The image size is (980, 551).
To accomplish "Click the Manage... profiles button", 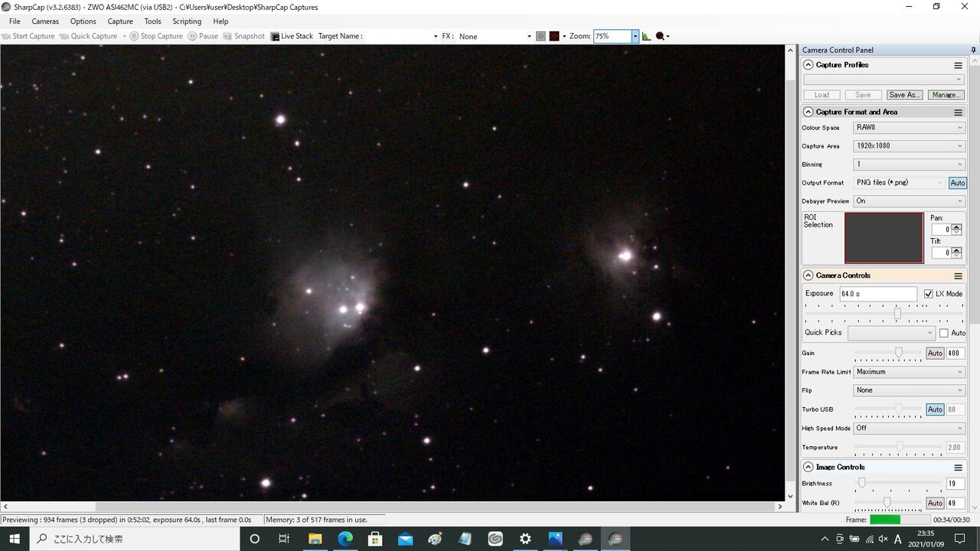I will tap(946, 95).
